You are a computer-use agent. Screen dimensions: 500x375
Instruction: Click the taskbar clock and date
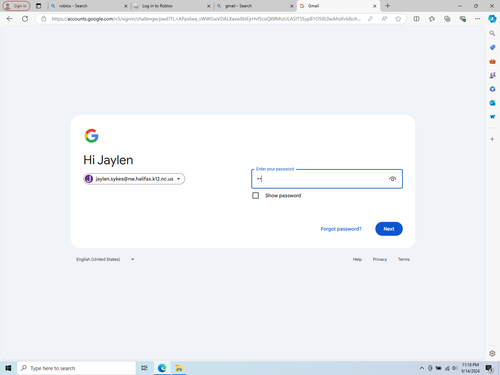coord(470,368)
